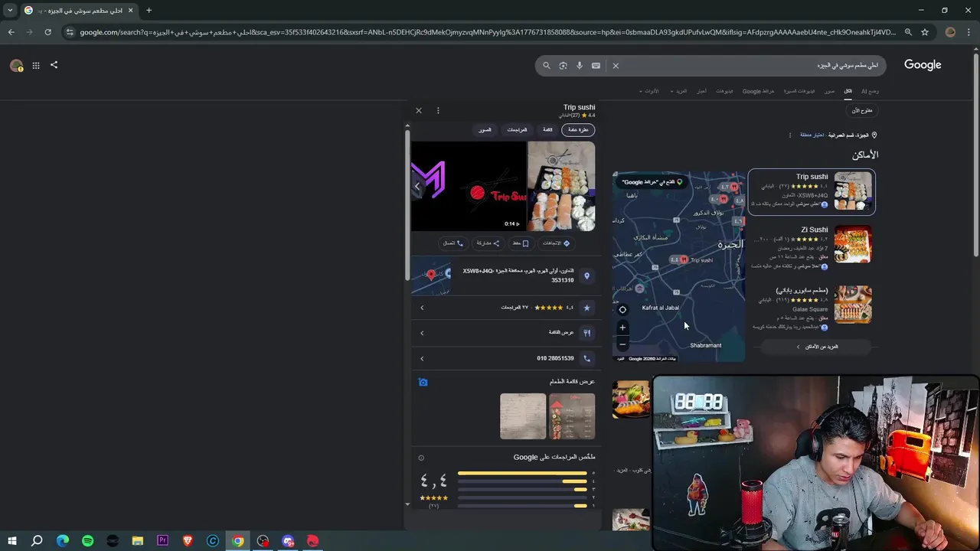Image resolution: width=980 pixels, height=551 pixels.
Task: Open the المراجعات reviews tab in the panel
Action: tap(517, 130)
